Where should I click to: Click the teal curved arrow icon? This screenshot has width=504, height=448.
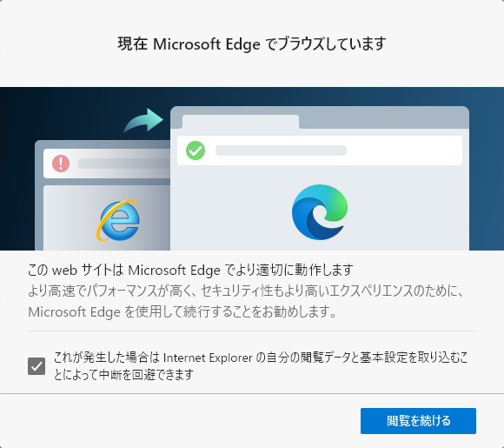[x=143, y=120]
